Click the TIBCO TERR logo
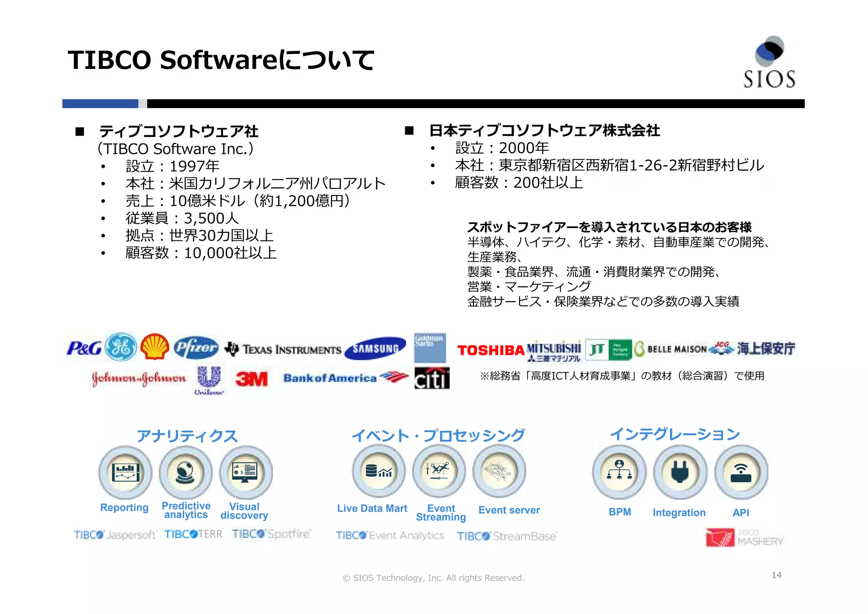This screenshot has width=868, height=614. tap(193, 534)
